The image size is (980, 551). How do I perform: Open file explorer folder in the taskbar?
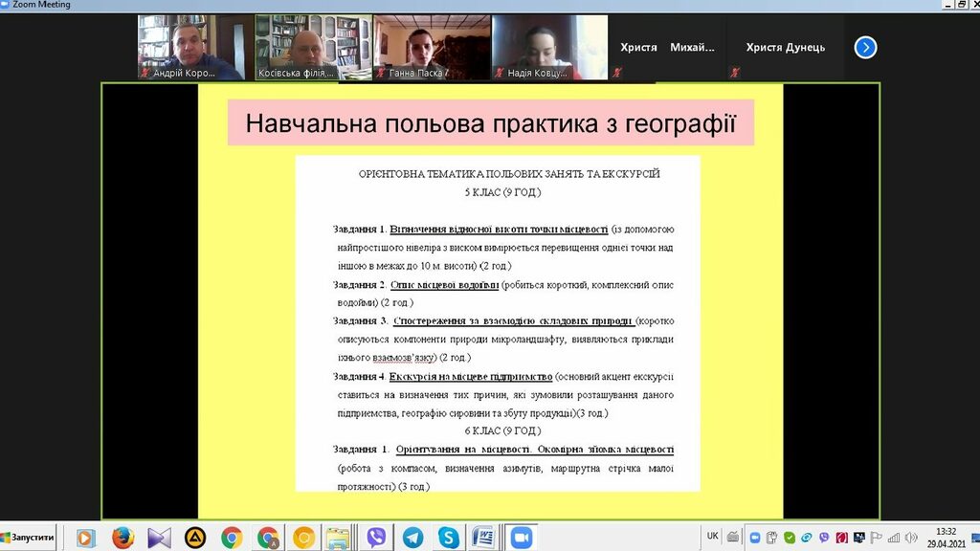click(x=337, y=538)
